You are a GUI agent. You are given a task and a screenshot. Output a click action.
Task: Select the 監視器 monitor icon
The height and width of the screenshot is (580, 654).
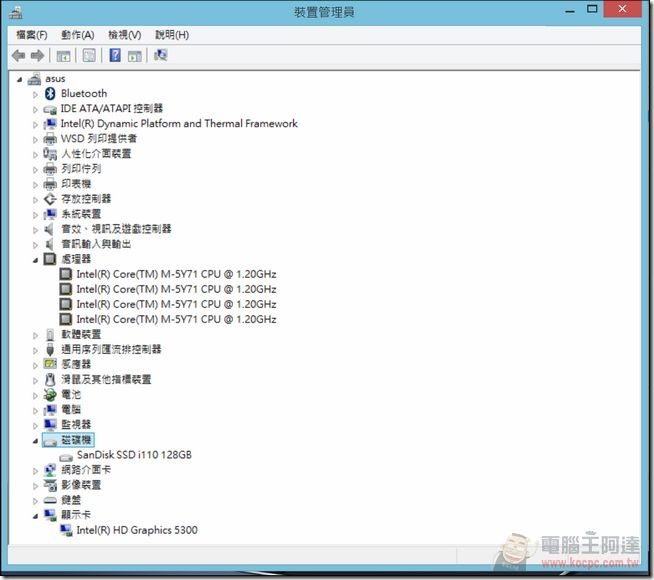[50, 424]
